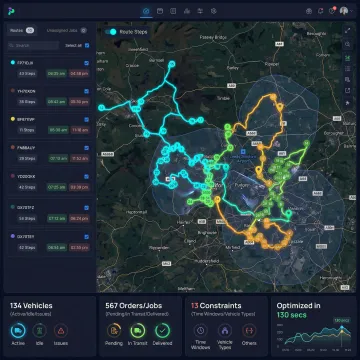Click the Issues warning triangle icon
Screen dimensions: 360x360
click(61, 331)
